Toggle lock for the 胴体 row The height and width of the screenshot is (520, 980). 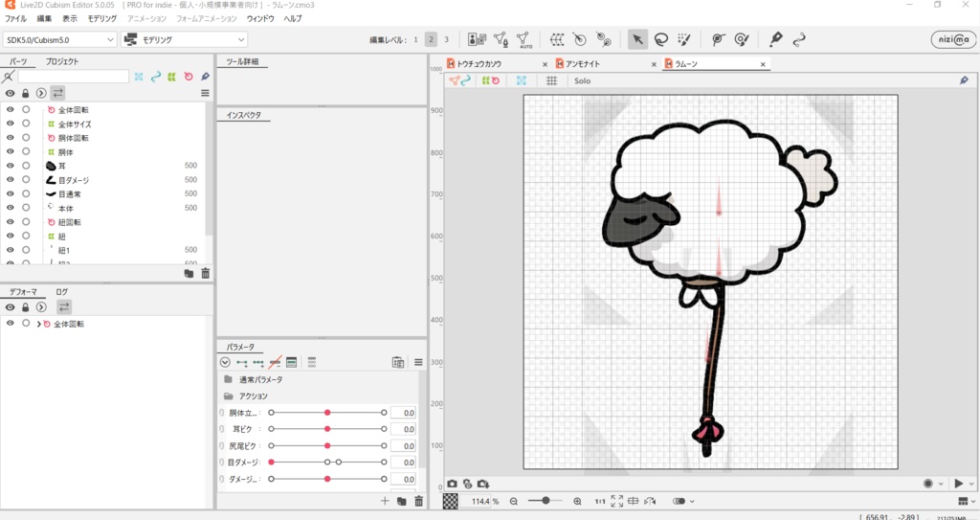click(26, 151)
